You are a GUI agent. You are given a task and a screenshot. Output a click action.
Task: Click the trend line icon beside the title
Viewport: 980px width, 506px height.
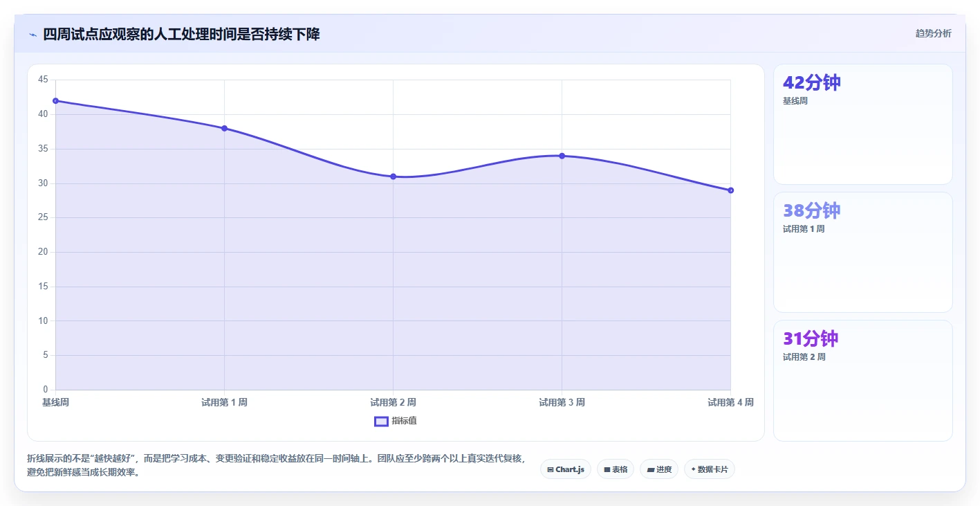click(x=33, y=35)
